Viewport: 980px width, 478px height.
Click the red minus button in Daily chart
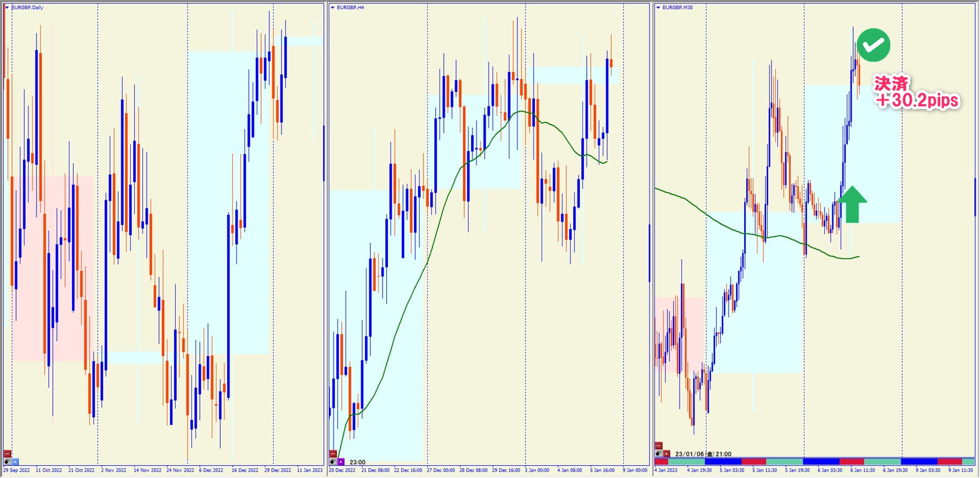click(x=8, y=454)
